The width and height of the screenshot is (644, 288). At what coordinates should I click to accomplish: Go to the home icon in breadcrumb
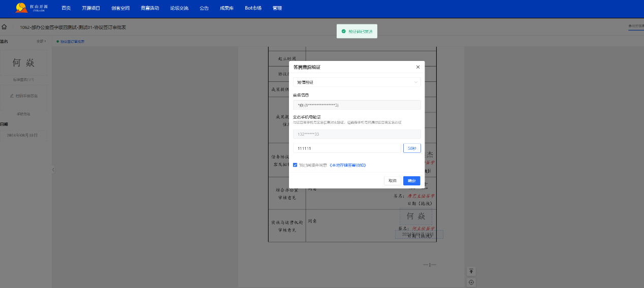click(x=4, y=27)
